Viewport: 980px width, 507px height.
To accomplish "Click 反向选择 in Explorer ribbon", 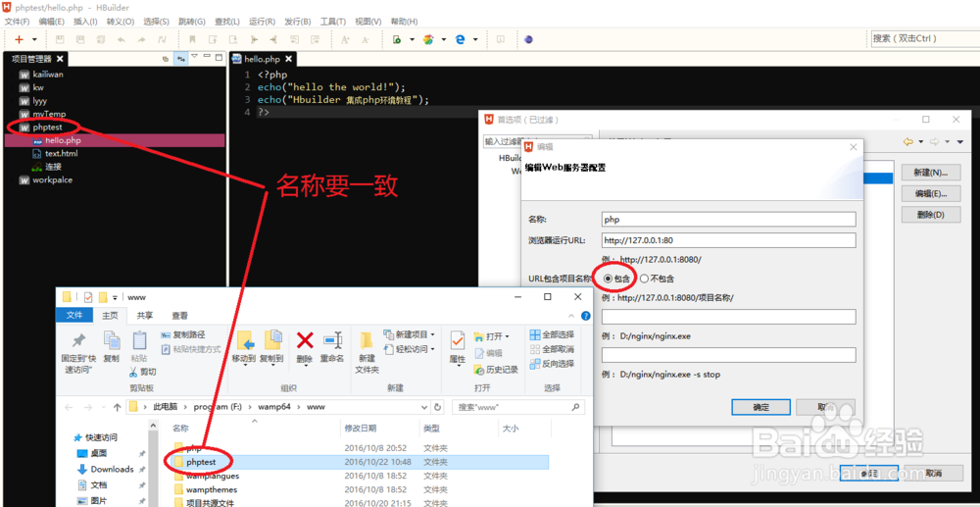I will click(551, 364).
